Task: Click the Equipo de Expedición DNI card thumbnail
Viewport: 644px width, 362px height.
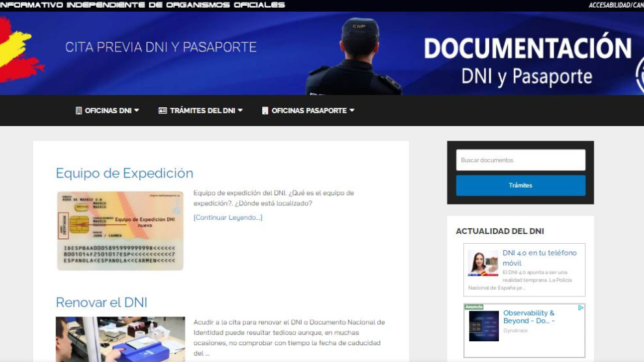Action: point(120,230)
